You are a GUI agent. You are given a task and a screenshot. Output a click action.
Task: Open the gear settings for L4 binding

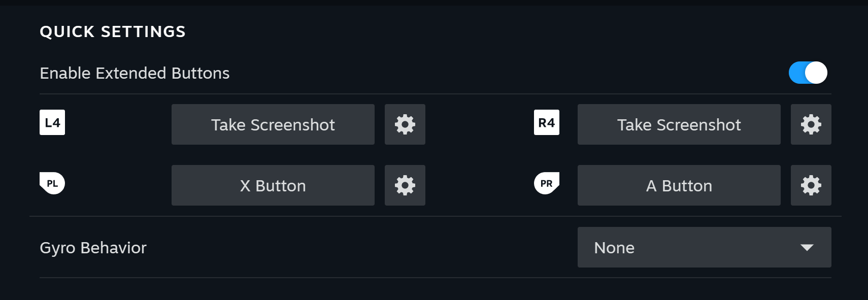coord(405,124)
